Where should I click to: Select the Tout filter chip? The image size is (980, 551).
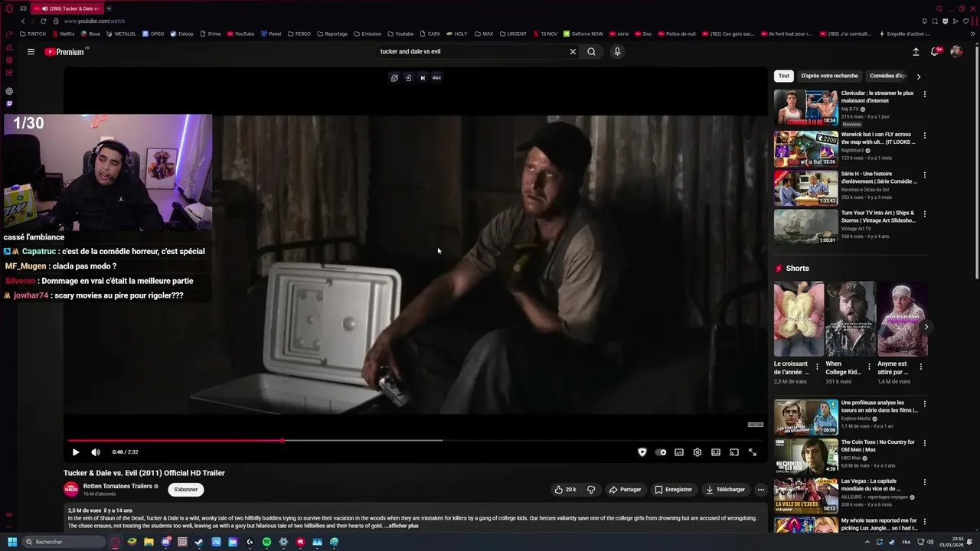point(783,76)
